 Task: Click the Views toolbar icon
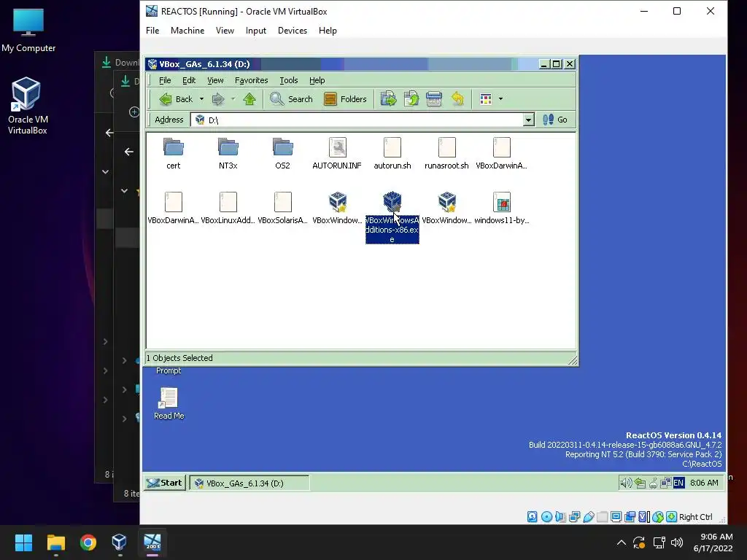[485, 99]
